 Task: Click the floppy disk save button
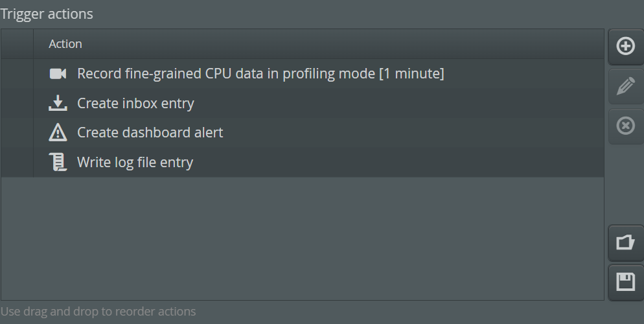point(625,282)
